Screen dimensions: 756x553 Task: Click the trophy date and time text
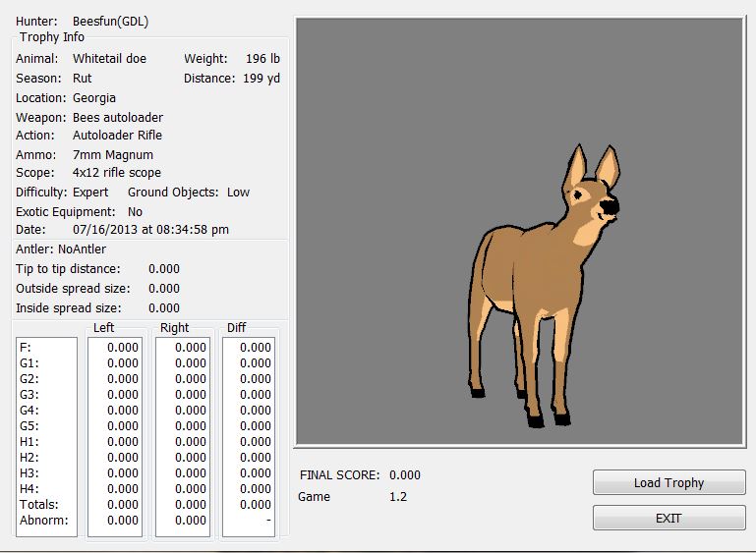(x=151, y=230)
